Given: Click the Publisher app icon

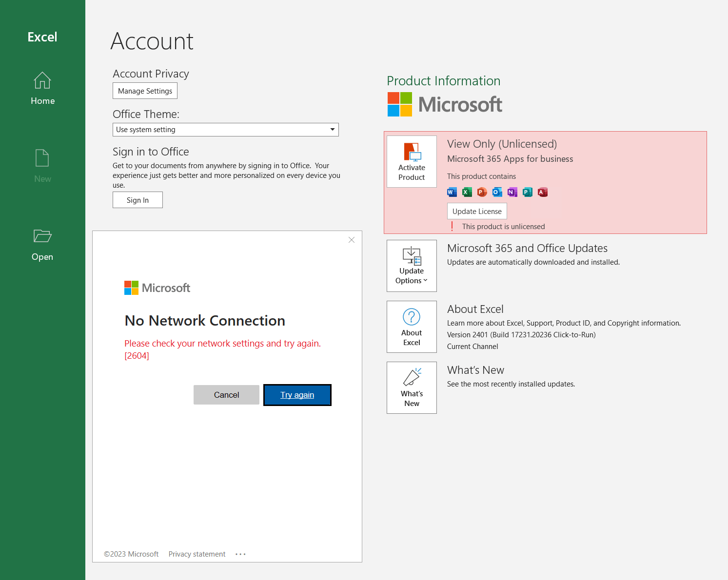Looking at the screenshot, I should pos(528,192).
